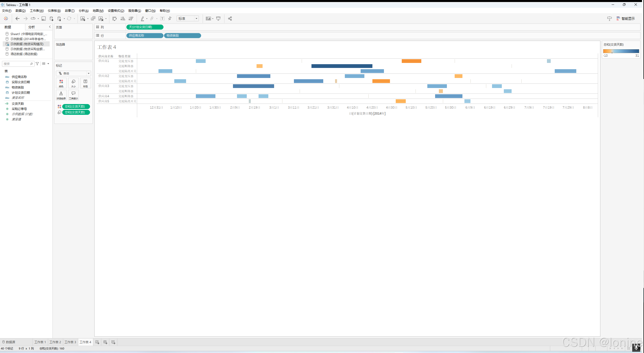Click the Sort descending icon
This screenshot has width=644, height=353.
pyautogui.click(x=131, y=19)
